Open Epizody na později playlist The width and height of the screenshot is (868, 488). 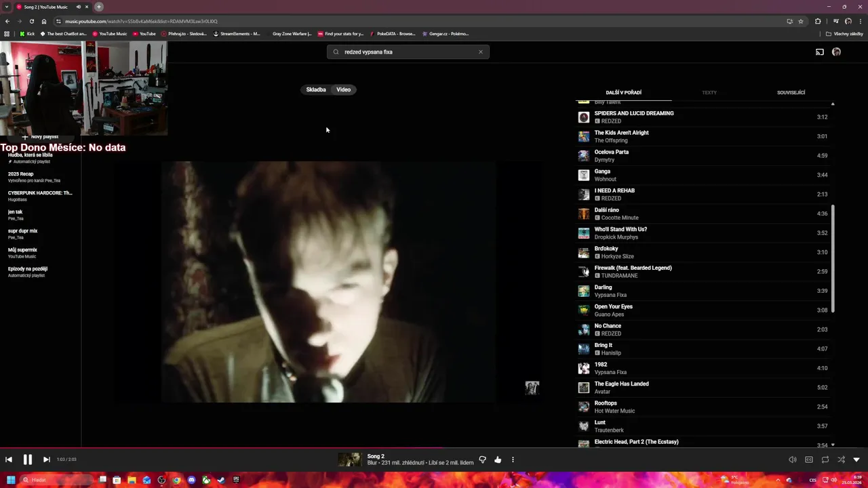pyautogui.click(x=41, y=272)
